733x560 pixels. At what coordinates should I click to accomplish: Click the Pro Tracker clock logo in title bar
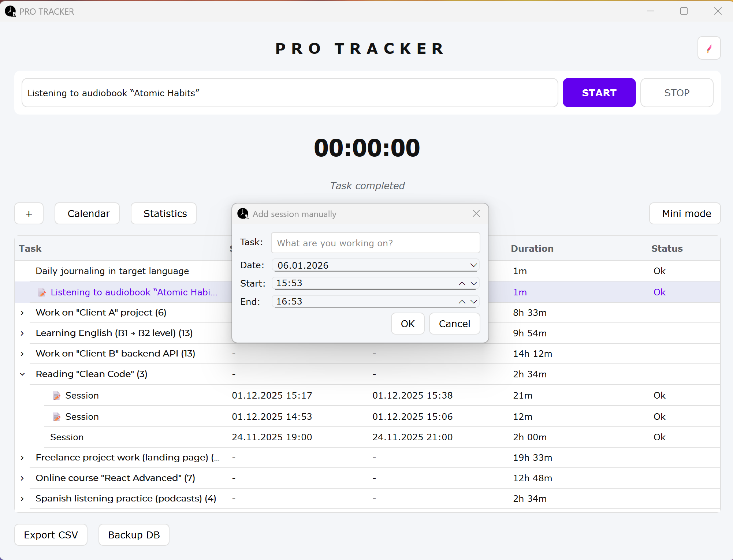10,11
